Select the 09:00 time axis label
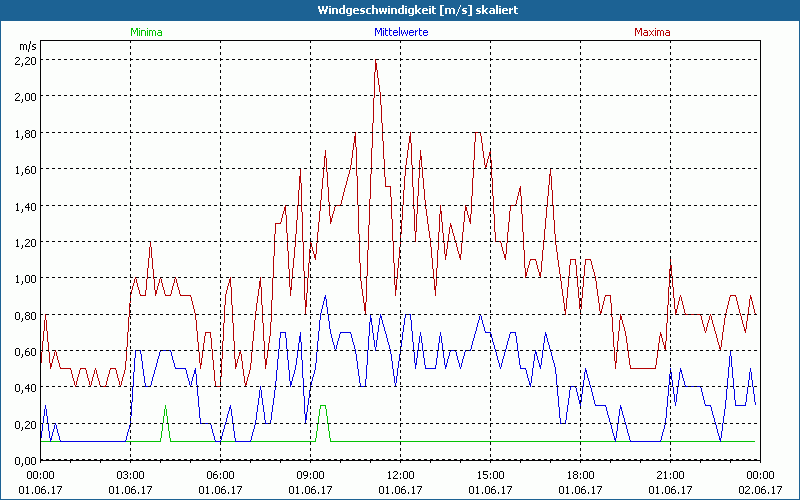Viewport: 800px width, 500px height. [x=310, y=475]
